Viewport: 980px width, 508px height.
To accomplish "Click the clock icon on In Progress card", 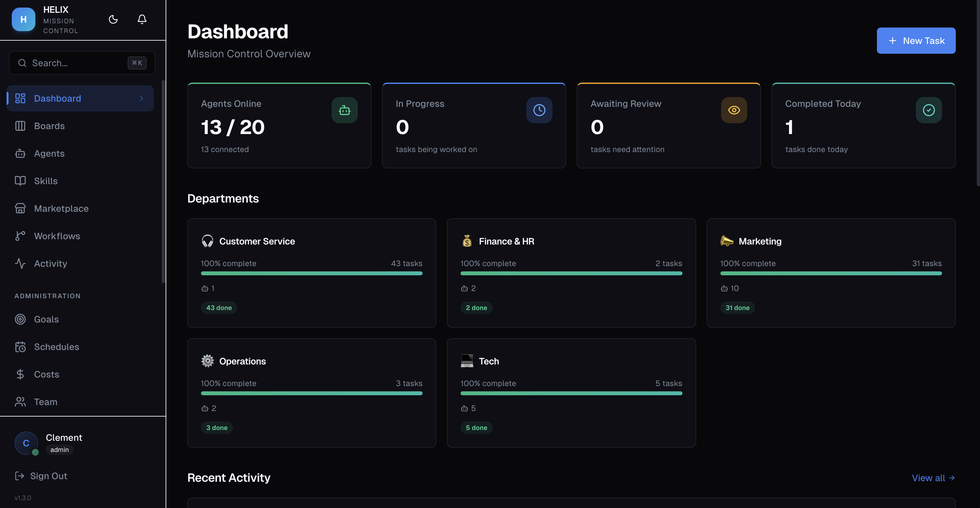I will click(539, 110).
